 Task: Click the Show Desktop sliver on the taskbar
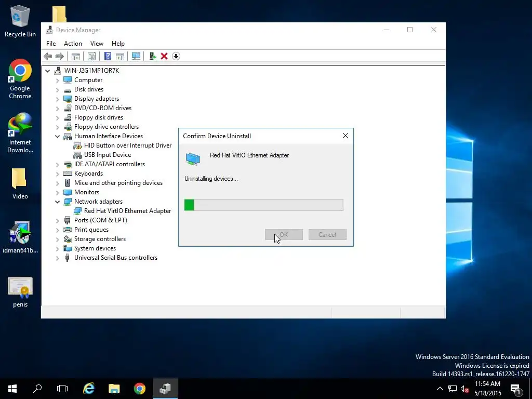(x=530, y=389)
